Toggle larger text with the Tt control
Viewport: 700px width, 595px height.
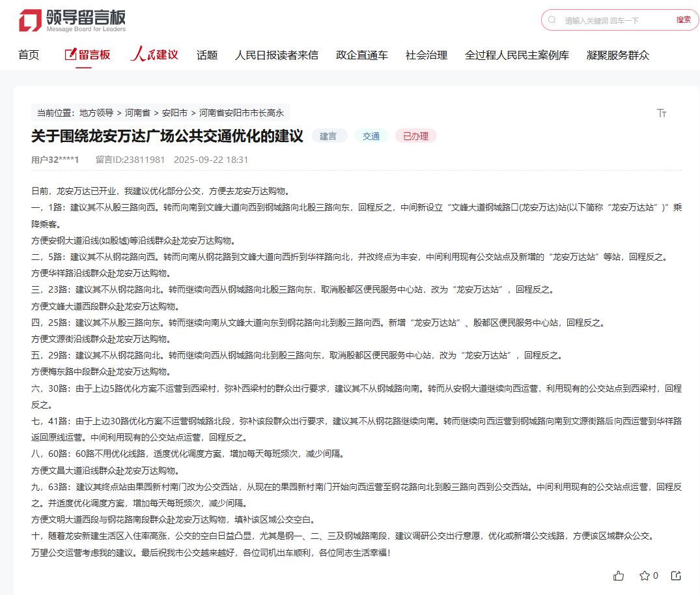tap(662, 113)
